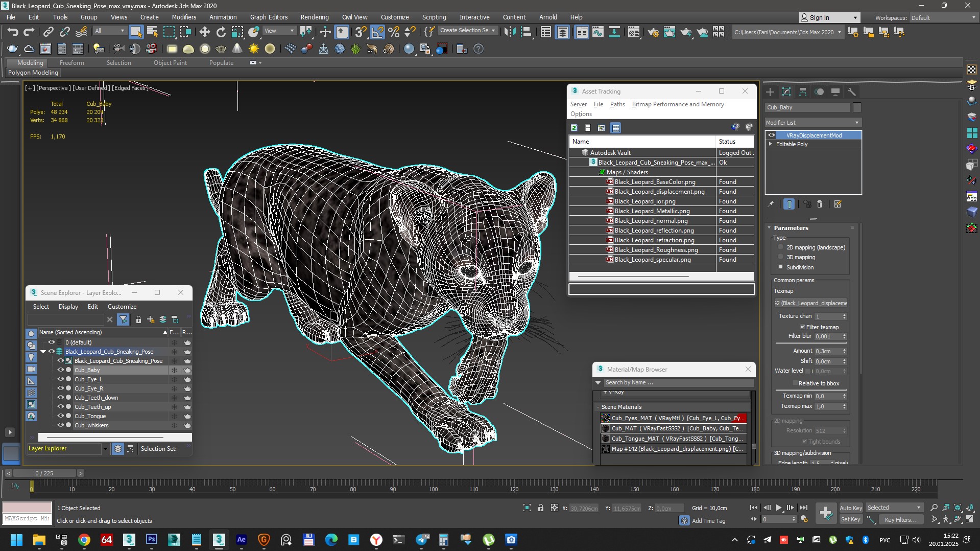The image size is (980, 551).
Task: Click the Key Filters button
Action: point(901,520)
